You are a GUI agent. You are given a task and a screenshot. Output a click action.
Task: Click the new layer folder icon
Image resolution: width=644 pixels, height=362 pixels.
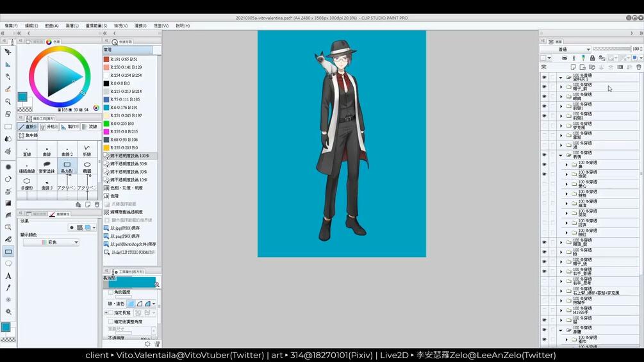pos(592,67)
